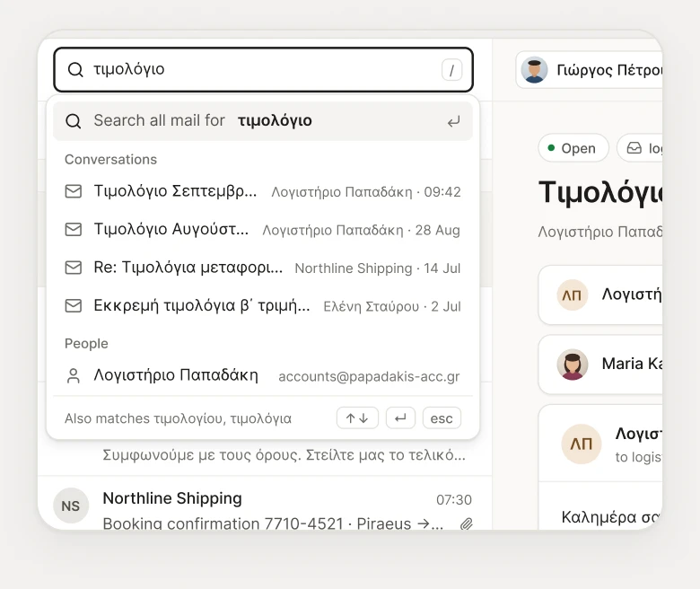The height and width of the screenshot is (589, 700).
Task: Click envelope icon of Τιμολόγιο Αυγούστ... row
Action: coord(74,230)
